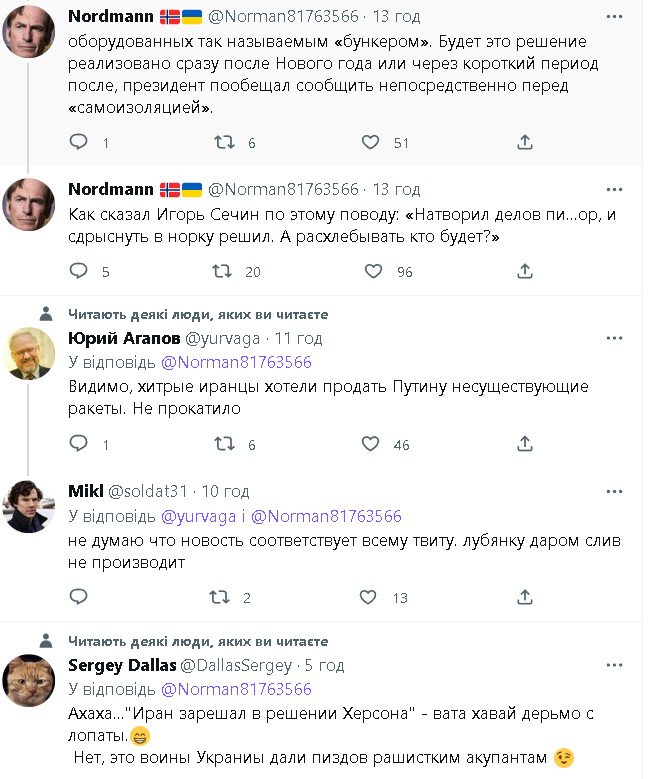Open Mikl's profile picture
The width and height of the screenshot is (653, 779).
tap(30, 506)
